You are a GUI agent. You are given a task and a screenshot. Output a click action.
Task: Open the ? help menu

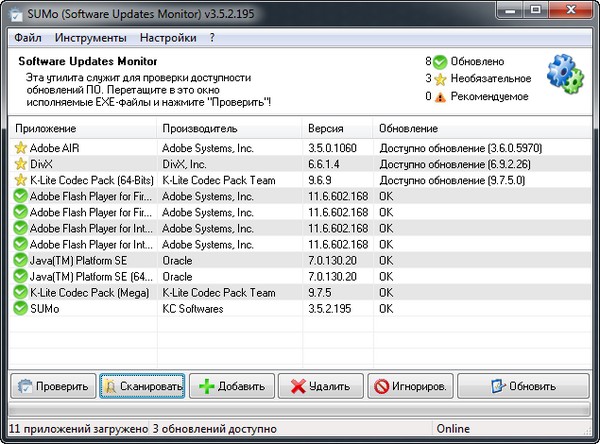pos(212,38)
